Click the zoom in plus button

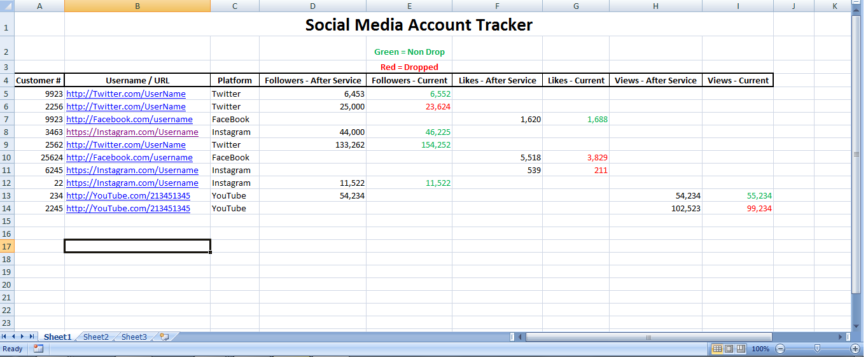pyautogui.click(x=855, y=349)
